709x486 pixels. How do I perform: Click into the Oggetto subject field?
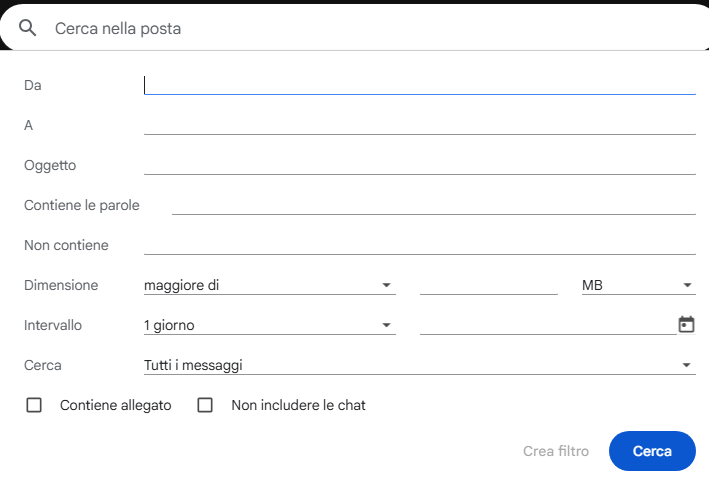[419, 165]
